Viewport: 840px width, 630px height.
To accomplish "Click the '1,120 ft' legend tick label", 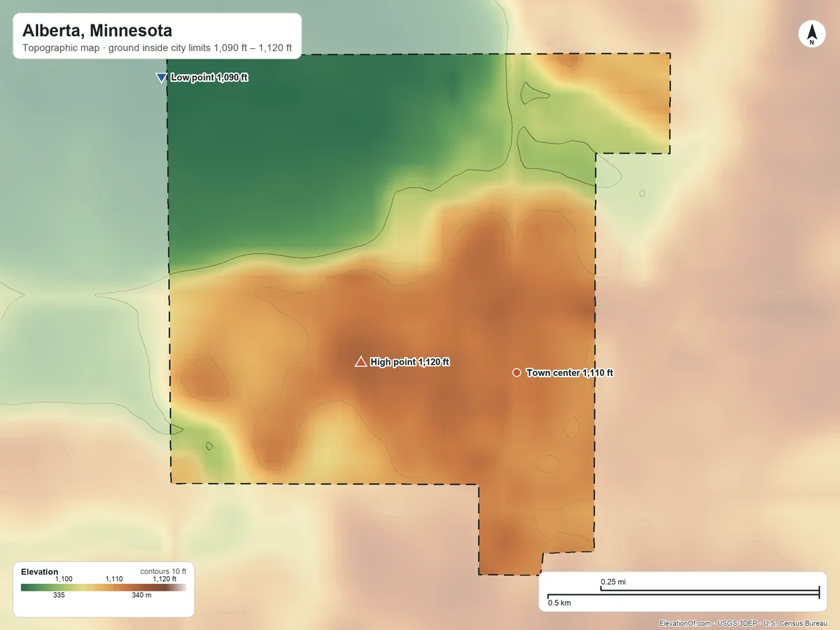I will (x=164, y=579).
